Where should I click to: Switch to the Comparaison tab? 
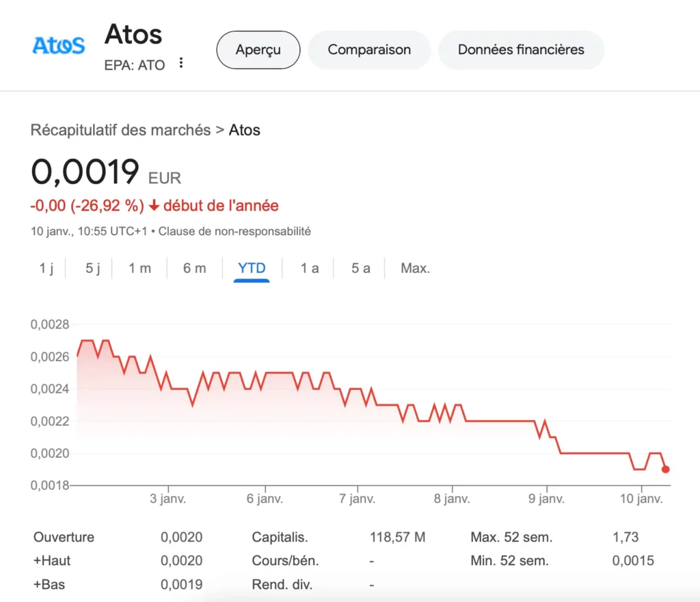point(369,49)
